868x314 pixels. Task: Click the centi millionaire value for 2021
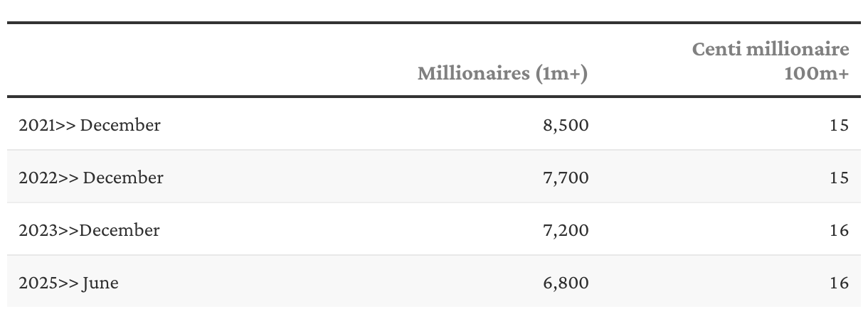(x=840, y=125)
